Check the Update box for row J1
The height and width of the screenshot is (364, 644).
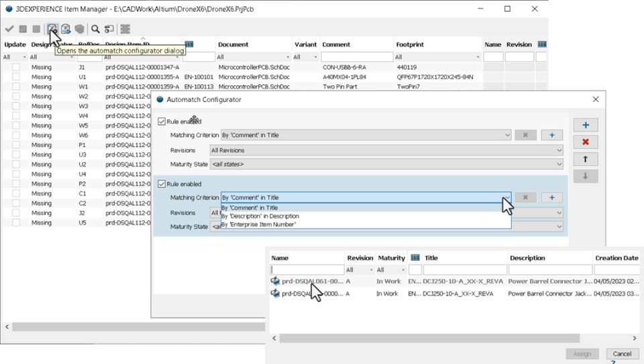(15, 67)
